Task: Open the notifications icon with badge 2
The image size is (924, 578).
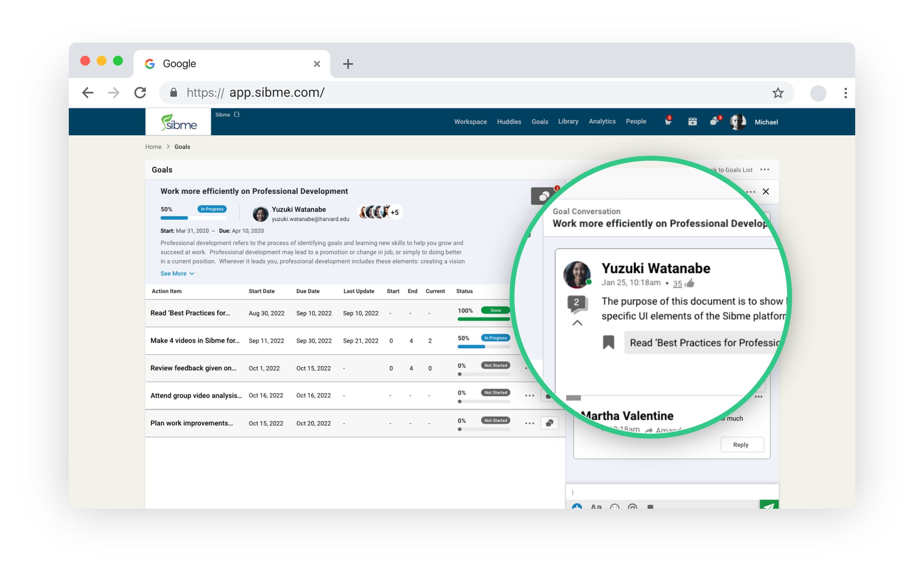Action: click(x=668, y=121)
